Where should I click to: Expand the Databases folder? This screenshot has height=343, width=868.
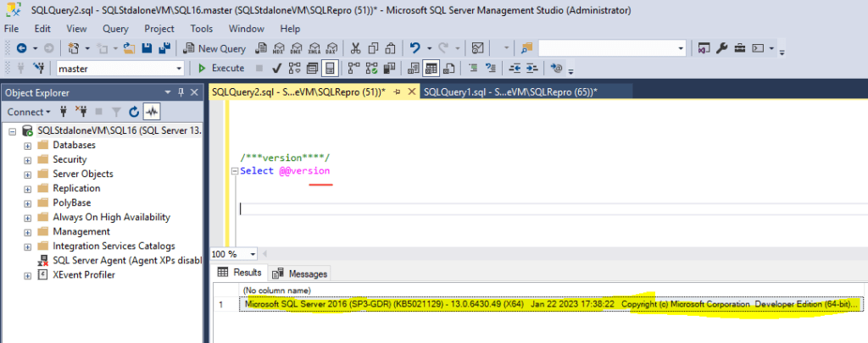click(26, 146)
